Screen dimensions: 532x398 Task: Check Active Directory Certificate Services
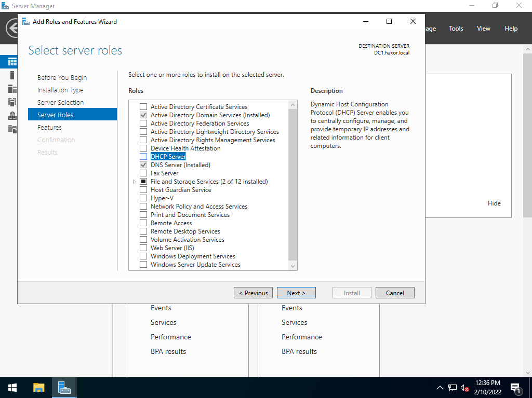coord(143,107)
